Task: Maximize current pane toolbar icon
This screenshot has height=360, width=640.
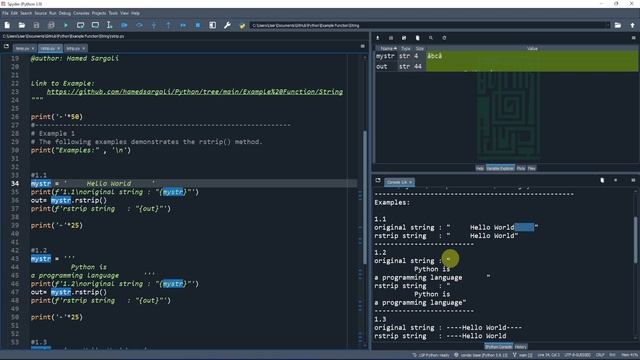Action: (x=213, y=25)
